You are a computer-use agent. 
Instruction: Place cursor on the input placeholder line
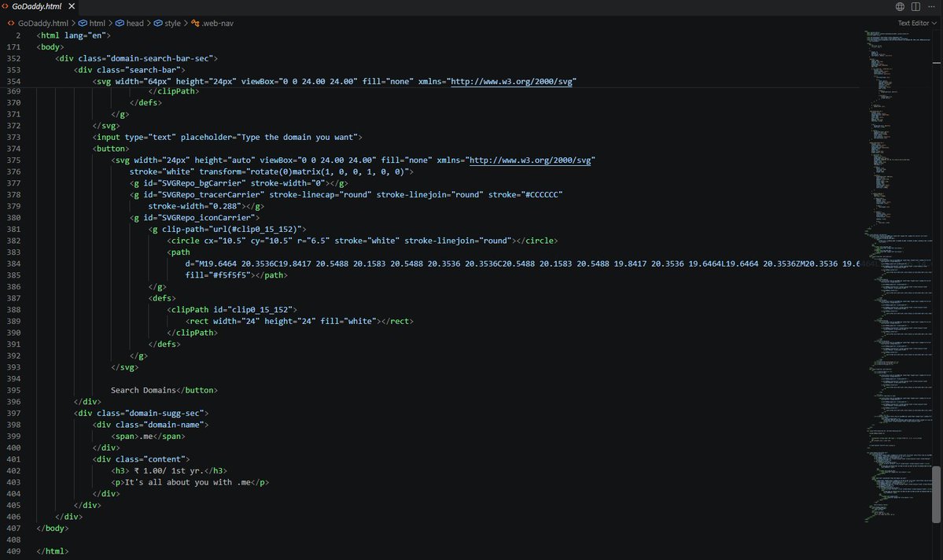(227, 137)
